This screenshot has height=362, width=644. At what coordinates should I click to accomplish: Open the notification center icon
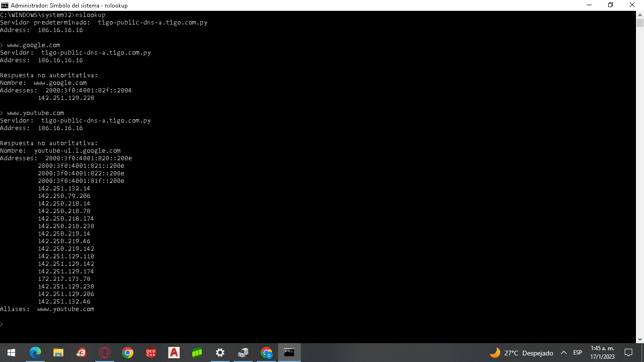[628, 353]
